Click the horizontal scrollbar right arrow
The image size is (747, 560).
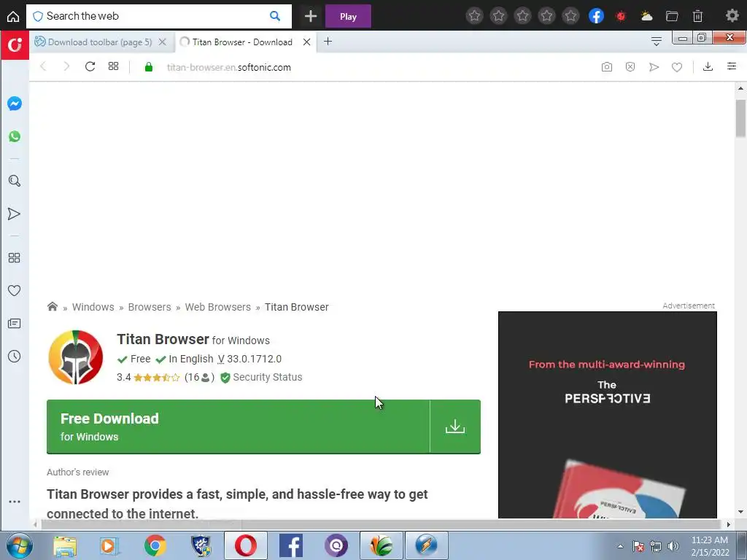pos(729,525)
